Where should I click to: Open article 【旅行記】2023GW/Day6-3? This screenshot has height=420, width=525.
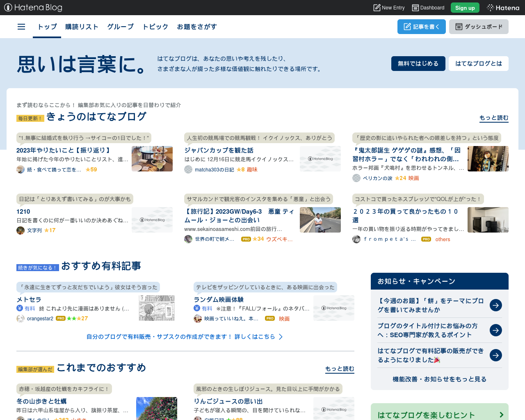pyautogui.click(x=239, y=216)
